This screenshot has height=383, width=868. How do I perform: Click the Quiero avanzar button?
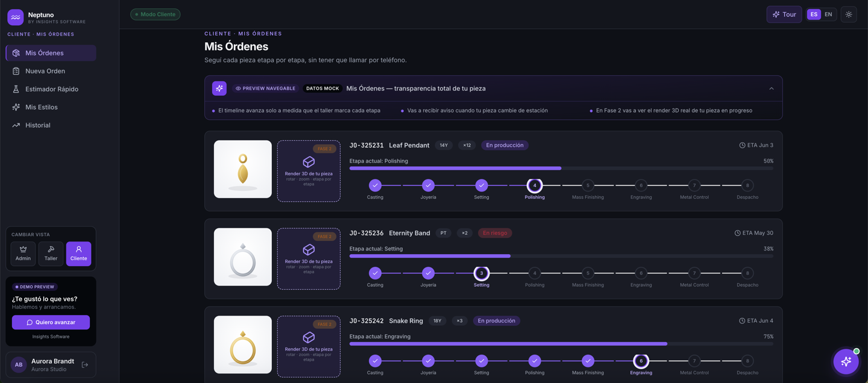51,322
